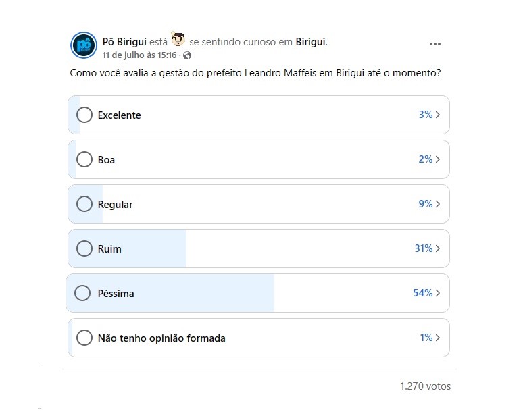Click the public globe privacy icon
This screenshot has height=420, width=523.
187,55
